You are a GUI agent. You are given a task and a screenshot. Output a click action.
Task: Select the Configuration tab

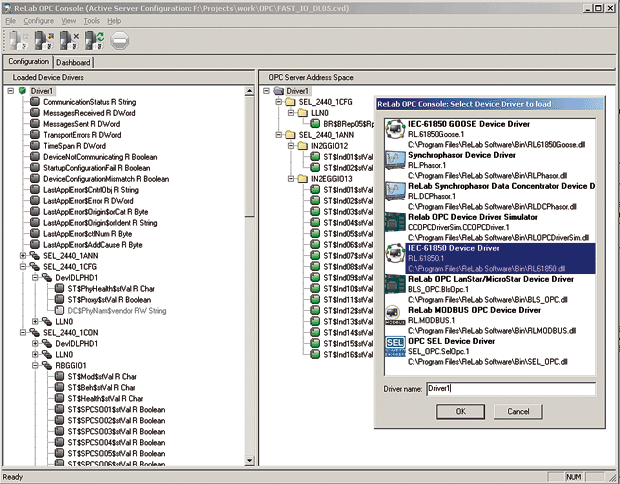[x=28, y=62]
